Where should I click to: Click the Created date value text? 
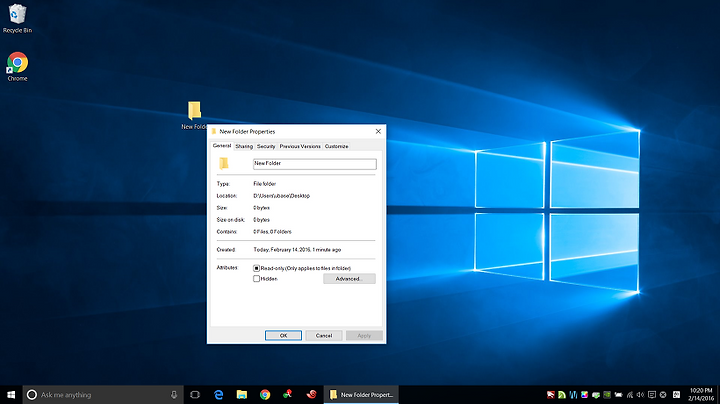coord(297,250)
